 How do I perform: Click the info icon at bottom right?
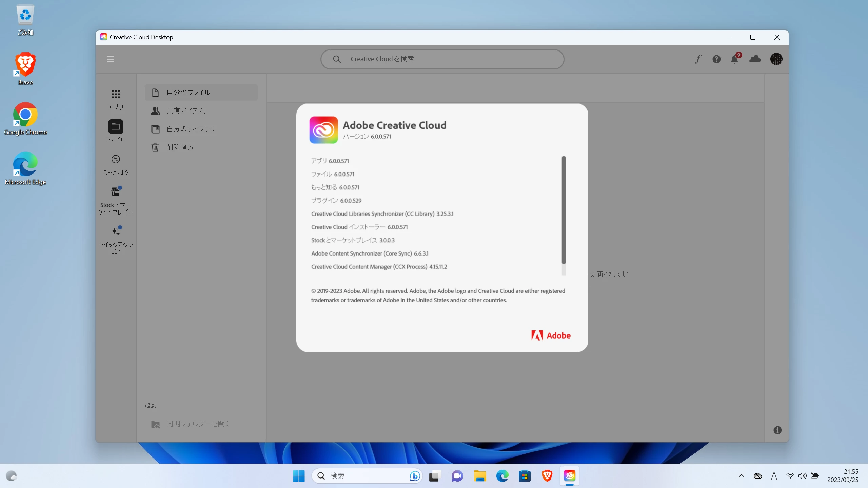point(777,430)
